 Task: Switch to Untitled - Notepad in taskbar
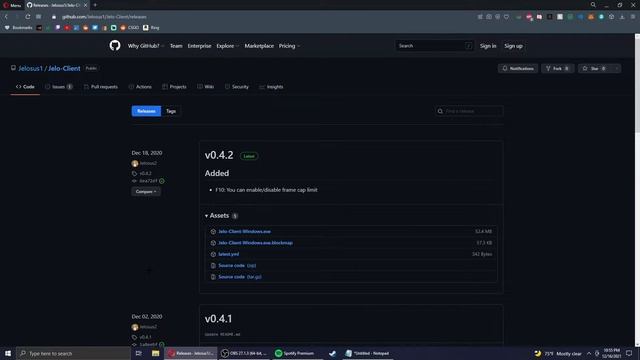[368, 353]
